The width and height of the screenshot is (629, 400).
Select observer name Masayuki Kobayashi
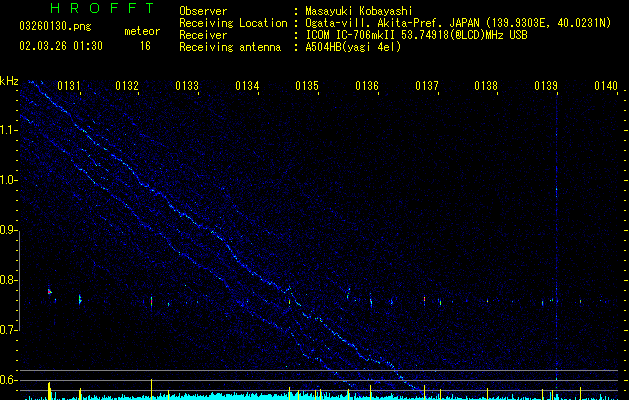pyautogui.click(x=359, y=11)
